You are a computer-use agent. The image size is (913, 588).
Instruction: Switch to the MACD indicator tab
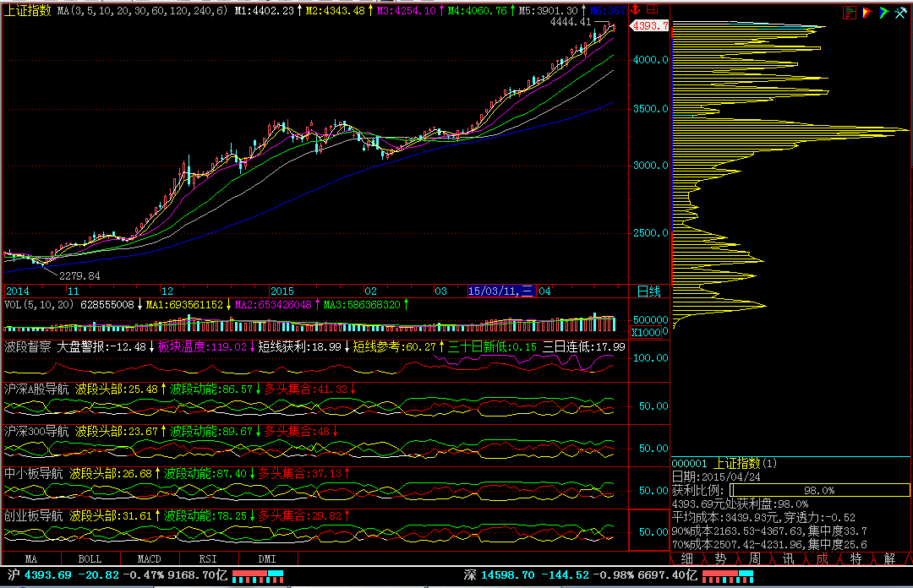coord(149,558)
